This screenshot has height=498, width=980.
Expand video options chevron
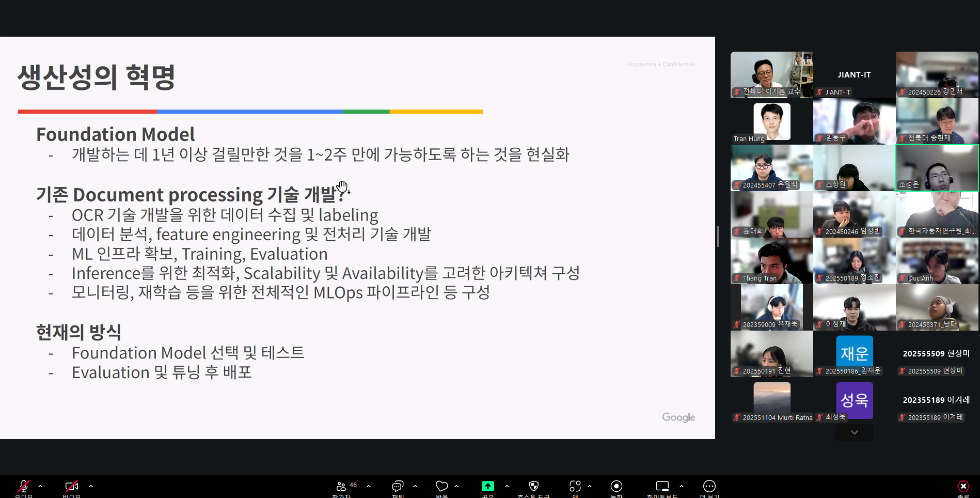point(91,486)
